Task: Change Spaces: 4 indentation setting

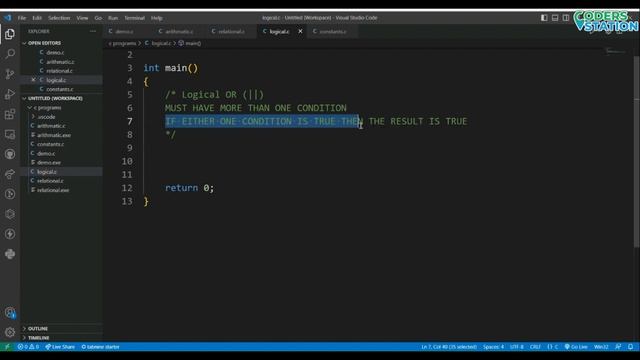Action: coord(493,347)
